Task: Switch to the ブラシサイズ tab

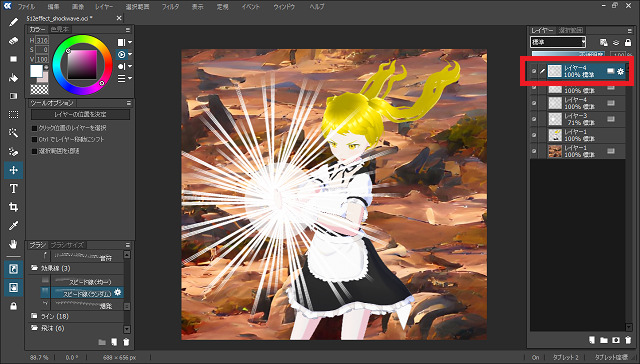Action: [67, 245]
